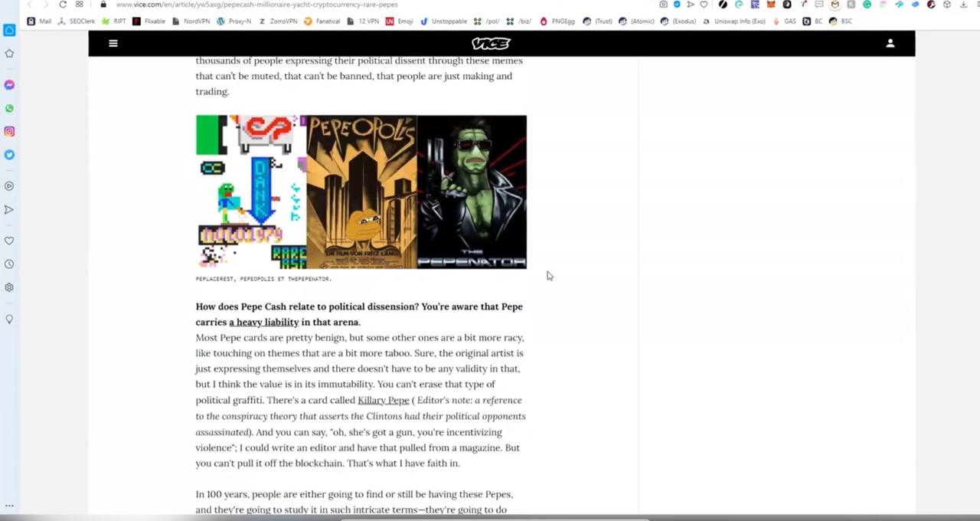Viewport: 980px width, 521px height.
Task: Click the Pepeplacerest pixel-art image
Action: pos(251,192)
